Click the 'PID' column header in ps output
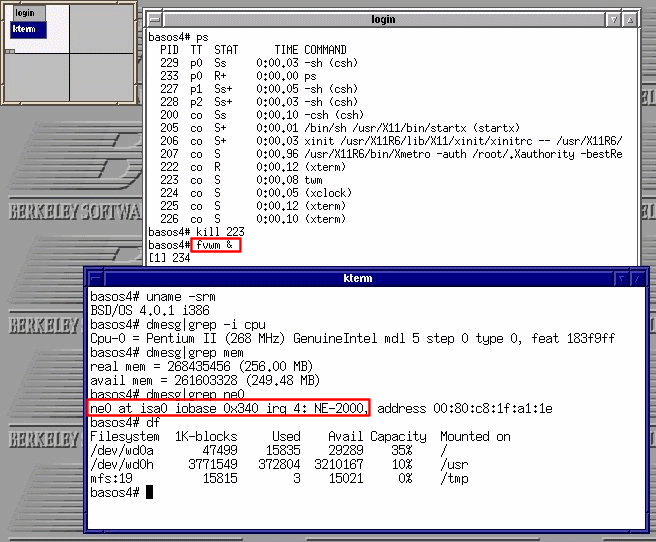The image size is (656, 542). [x=169, y=50]
